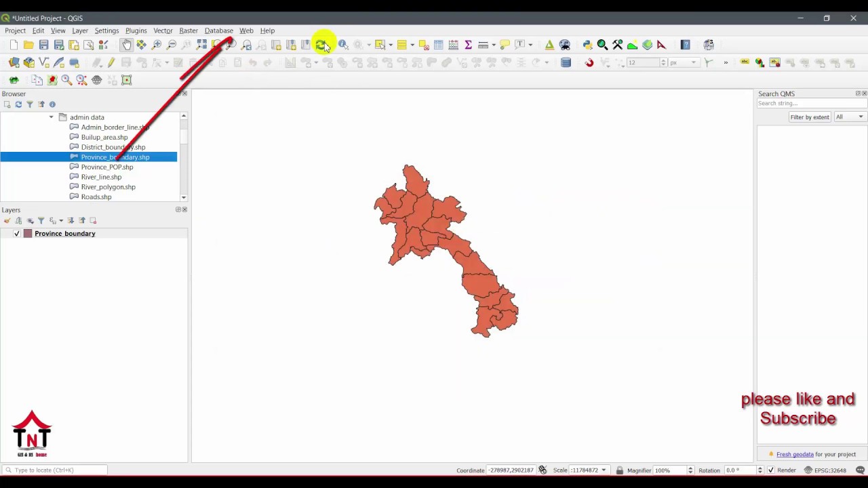Viewport: 868px width, 488px height.
Task: Click the yellow abc Layer Labeling icon
Action: [745, 62]
